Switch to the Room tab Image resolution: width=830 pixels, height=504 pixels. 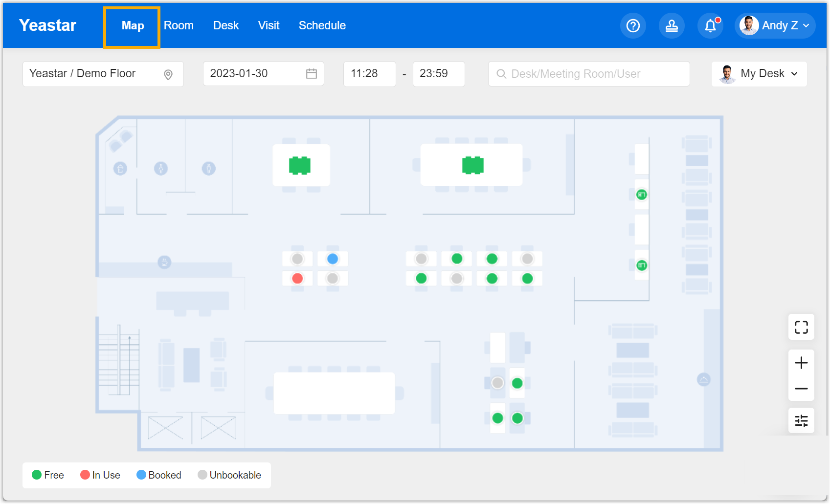click(x=179, y=25)
